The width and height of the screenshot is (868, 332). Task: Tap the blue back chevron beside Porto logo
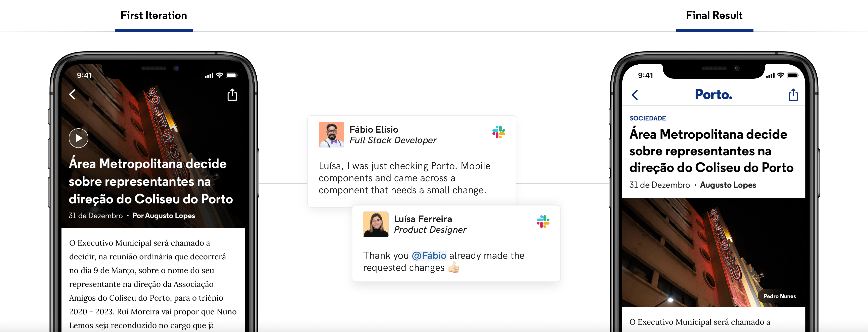(635, 95)
